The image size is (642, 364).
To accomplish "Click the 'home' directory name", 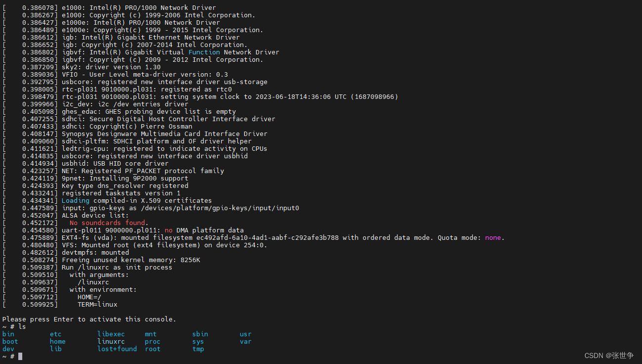I will [x=58, y=342].
